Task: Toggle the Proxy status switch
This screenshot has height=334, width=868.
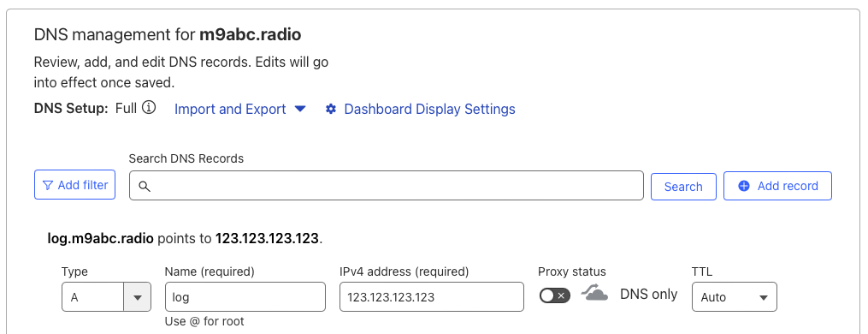Action: [x=555, y=295]
